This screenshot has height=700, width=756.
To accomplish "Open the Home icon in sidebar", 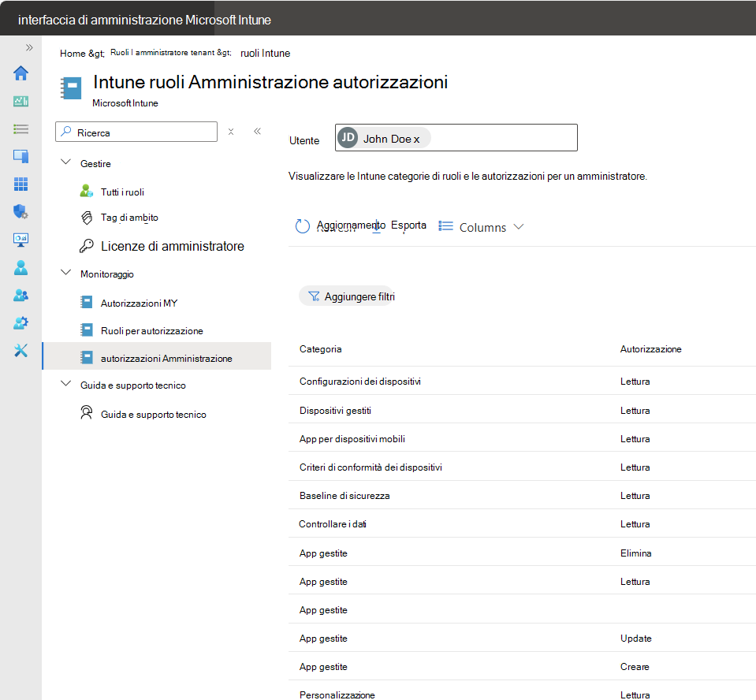I will coord(20,73).
